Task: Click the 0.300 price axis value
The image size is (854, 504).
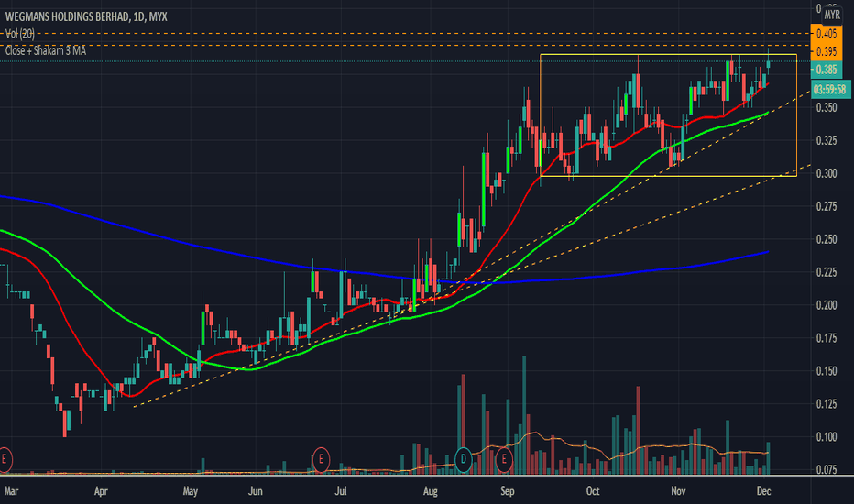Action: [827, 173]
